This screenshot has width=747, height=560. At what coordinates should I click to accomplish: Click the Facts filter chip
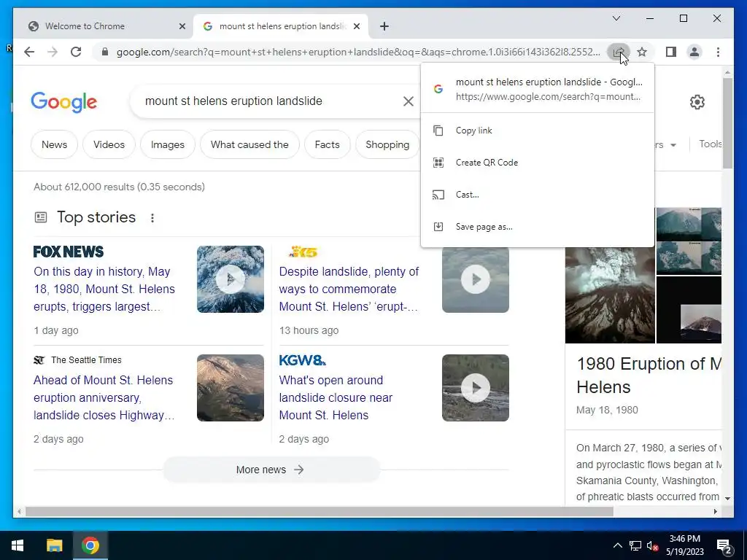coord(328,144)
